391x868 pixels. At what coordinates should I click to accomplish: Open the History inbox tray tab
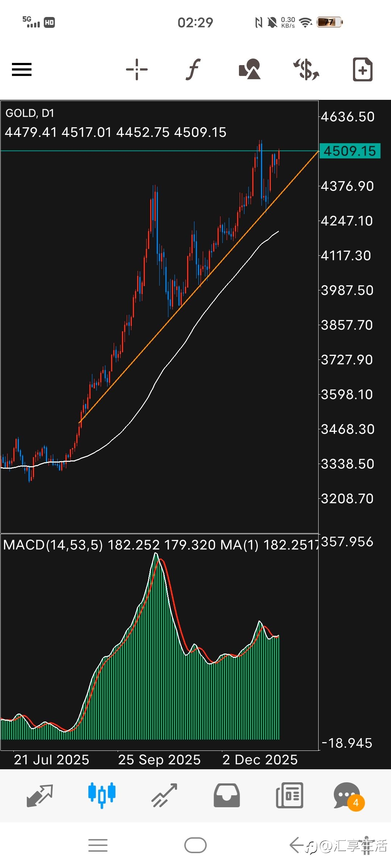pyautogui.click(x=227, y=795)
